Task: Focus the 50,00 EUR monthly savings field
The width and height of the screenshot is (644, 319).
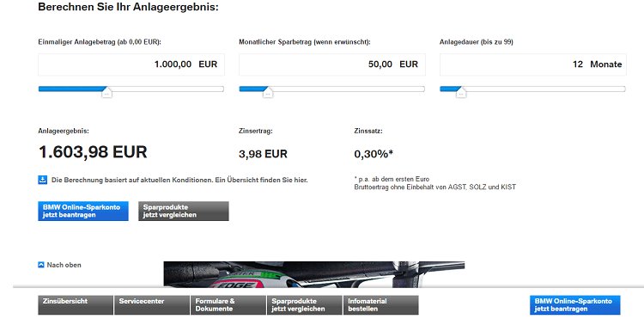Action: (331, 64)
